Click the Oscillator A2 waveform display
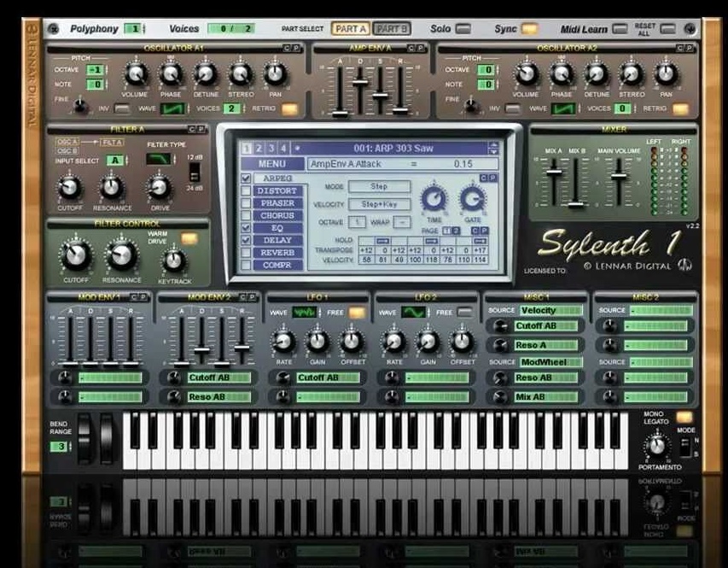This screenshot has height=568, width=728. pyautogui.click(x=563, y=108)
